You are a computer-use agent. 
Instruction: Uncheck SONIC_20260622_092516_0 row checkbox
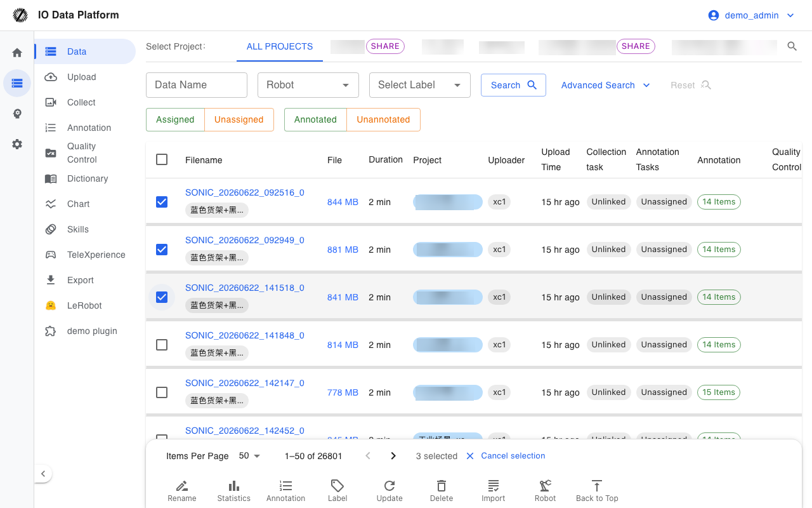pyautogui.click(x=162, y=202)
